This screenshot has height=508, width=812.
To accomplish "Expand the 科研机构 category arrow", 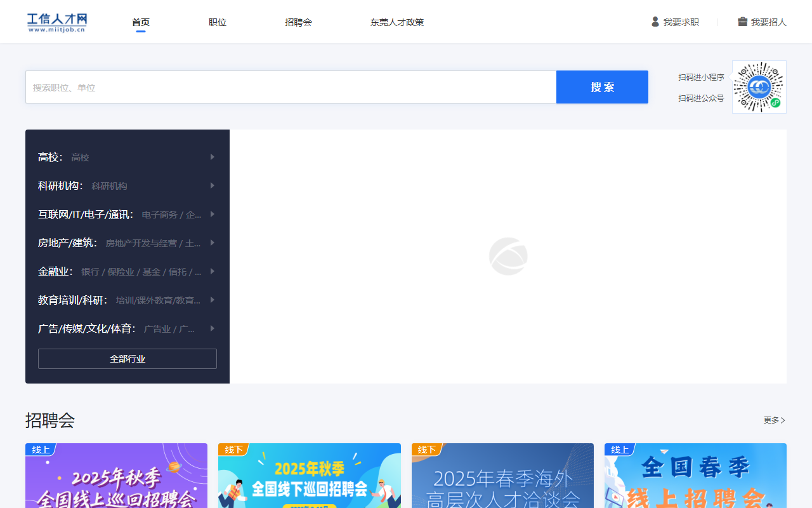I will 213,185.
